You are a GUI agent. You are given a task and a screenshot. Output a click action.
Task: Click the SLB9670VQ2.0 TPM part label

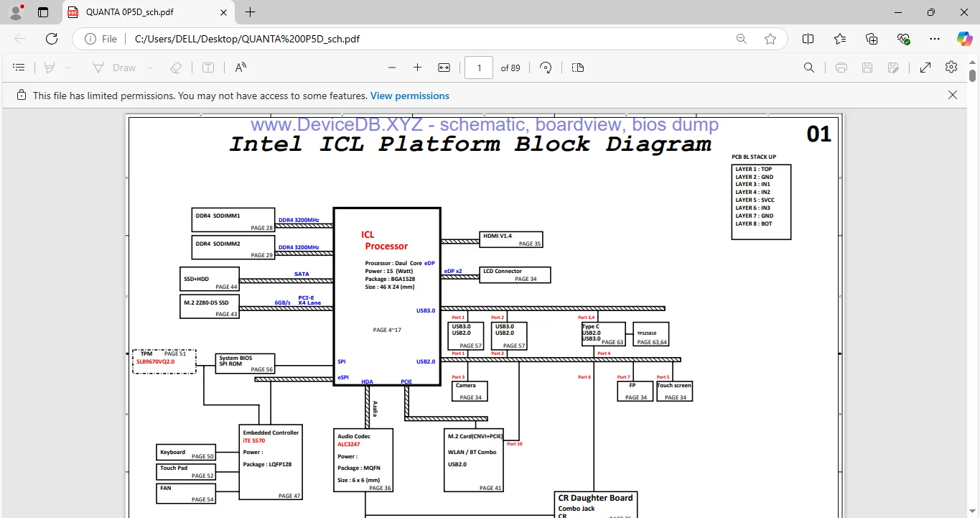(x=155, y=361)
